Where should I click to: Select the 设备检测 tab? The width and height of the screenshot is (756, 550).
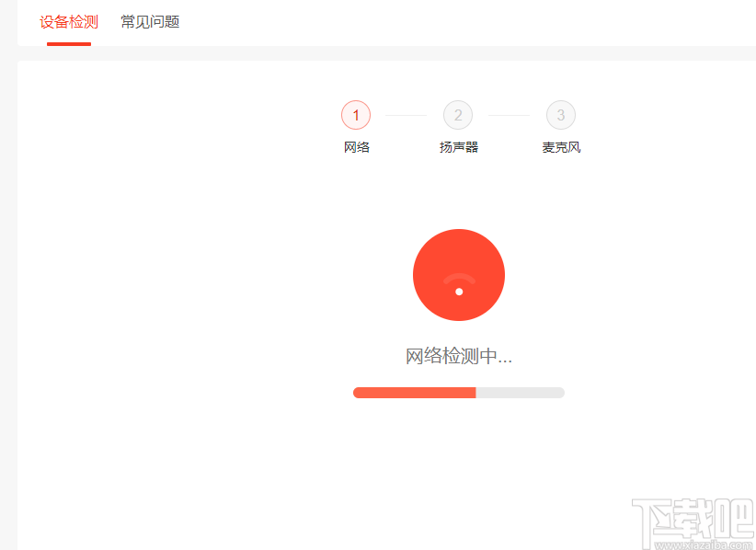(68, 22)
